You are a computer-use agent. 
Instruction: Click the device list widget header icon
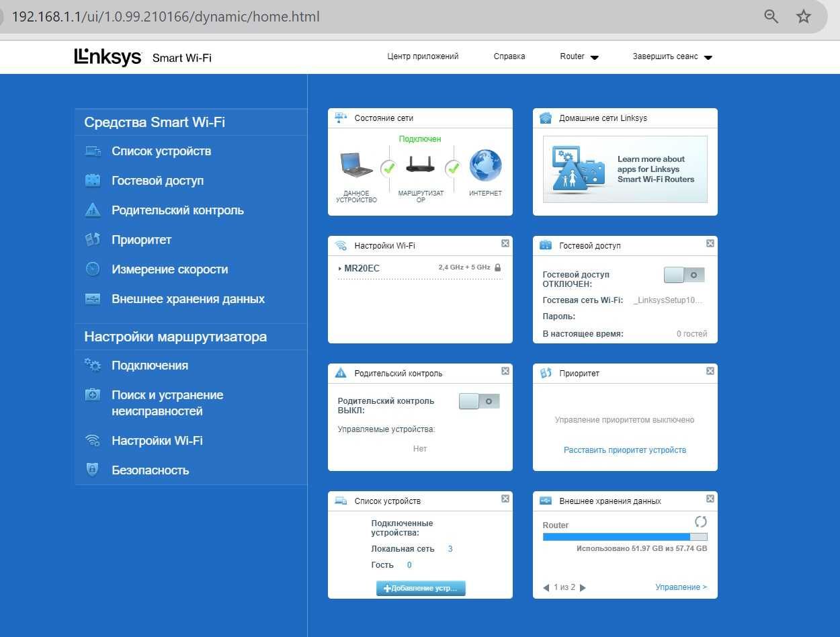341,501
